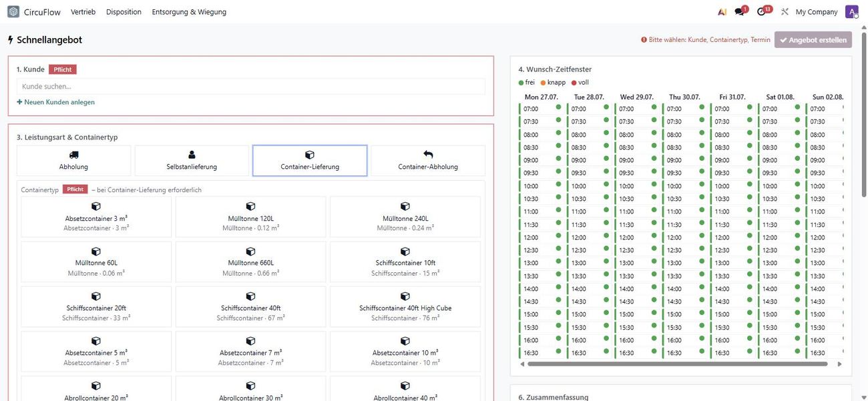The width and height of the screenshot is (868, 401).
Task: Choose Abrollcontainer 20 m³ container card
Action: (96, 389)
